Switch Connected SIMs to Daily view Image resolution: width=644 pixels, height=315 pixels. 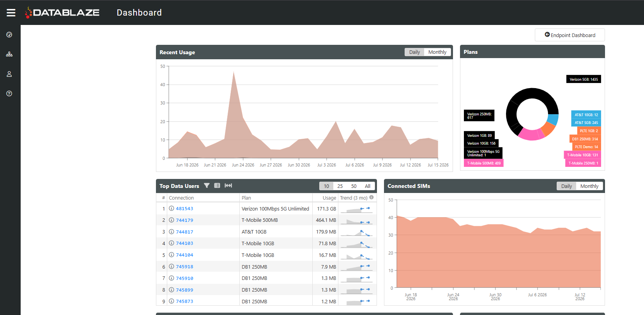coord(566,186)
